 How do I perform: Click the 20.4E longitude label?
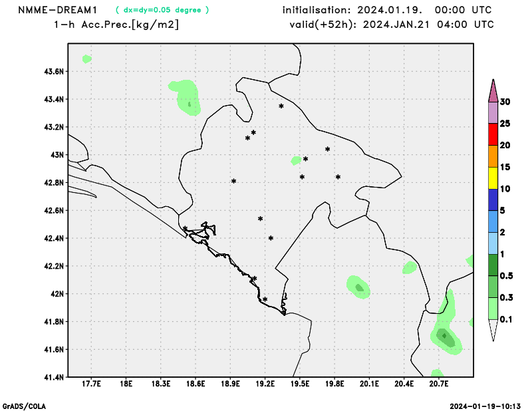[404, 384]
